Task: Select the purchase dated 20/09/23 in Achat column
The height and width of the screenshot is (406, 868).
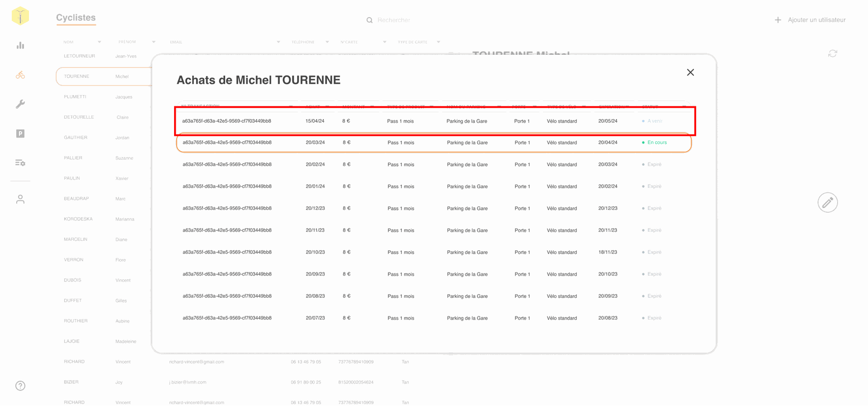Action: (x=315, y=274)
